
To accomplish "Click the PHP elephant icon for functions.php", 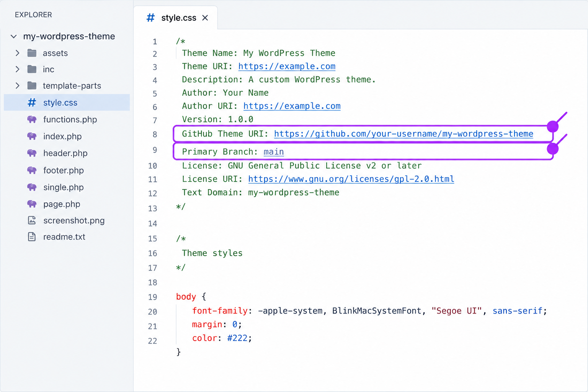I will click(32, 119).
